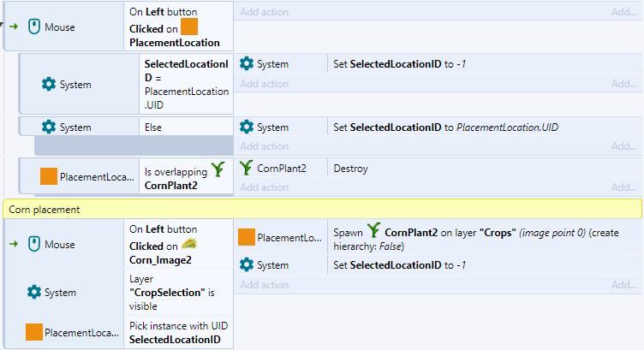The height and width of the screenshot is (350, 644).
Task: Select On Left button Clicked on PlacementLocation condition
Action: (178, 27)
